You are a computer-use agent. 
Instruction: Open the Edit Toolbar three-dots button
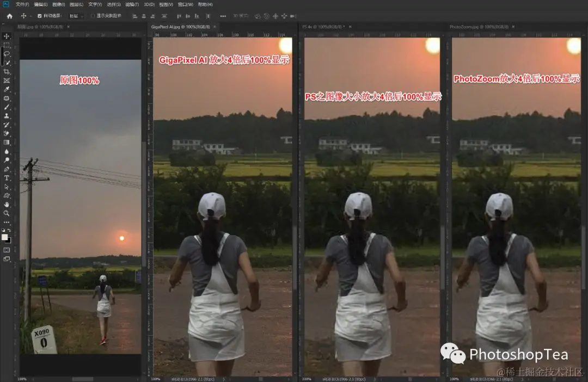(7, 222)
